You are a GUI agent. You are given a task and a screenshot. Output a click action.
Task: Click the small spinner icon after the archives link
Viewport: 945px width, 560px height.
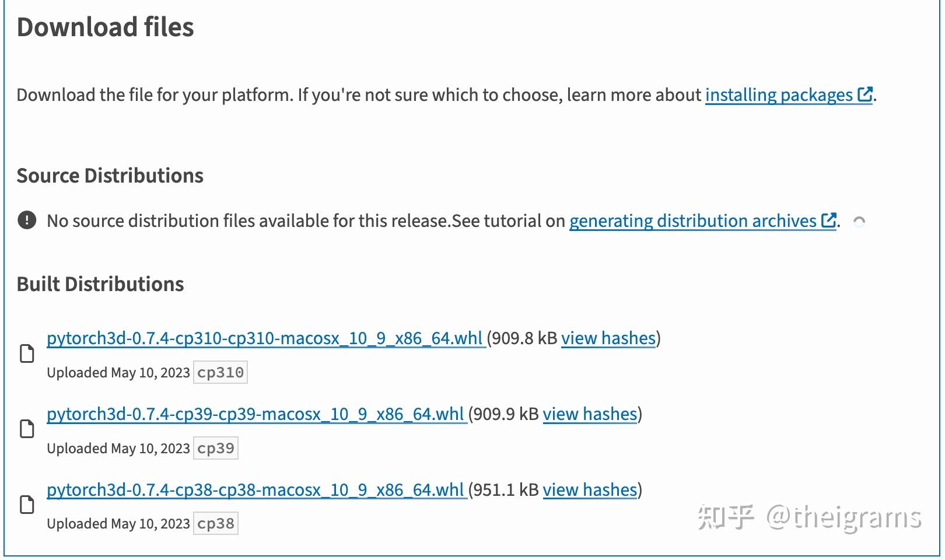pyautogui.click(x=860, y=221)
